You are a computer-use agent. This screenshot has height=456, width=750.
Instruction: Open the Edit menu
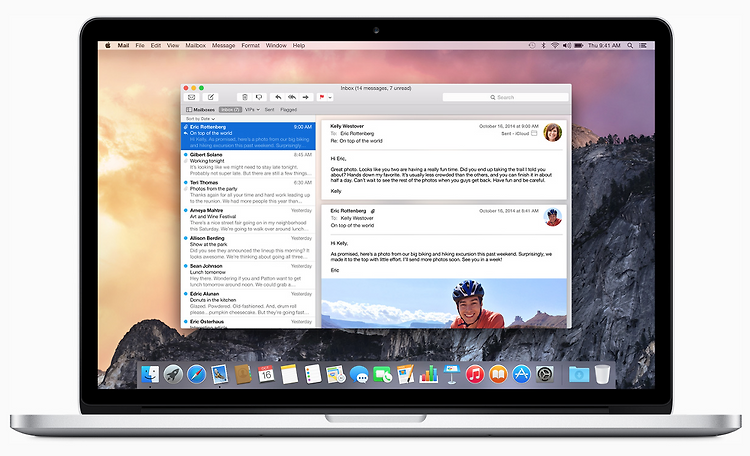point(155,45)
